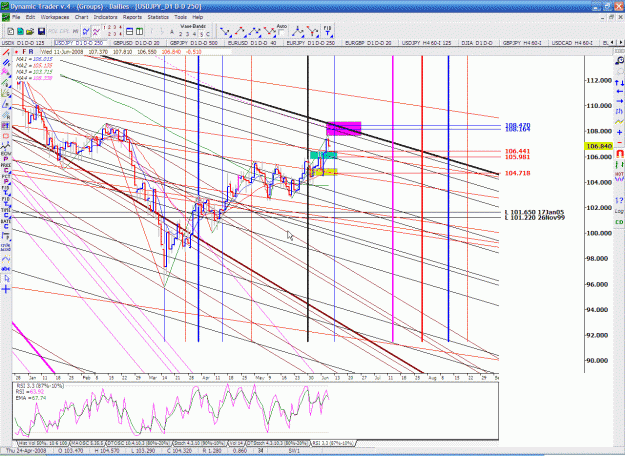Select the DATE C tool in sidebar
625x456 pixels.
[x=6, y=224]
